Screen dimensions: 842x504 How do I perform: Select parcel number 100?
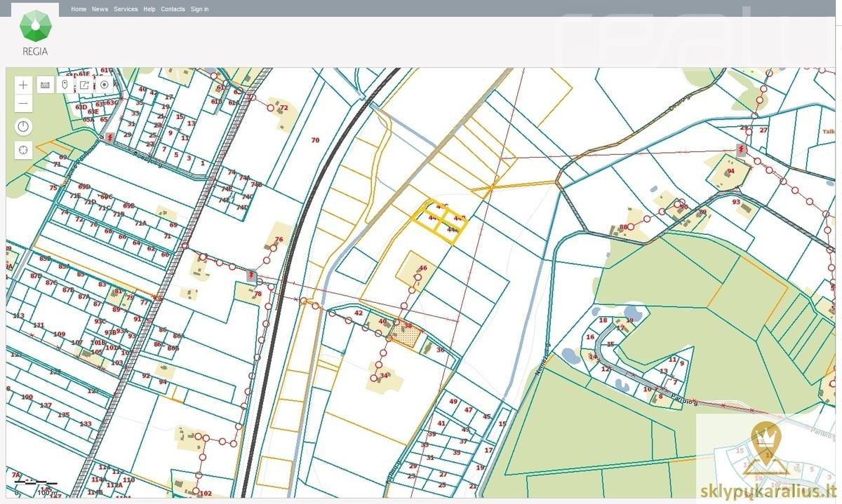coord(27,397)
